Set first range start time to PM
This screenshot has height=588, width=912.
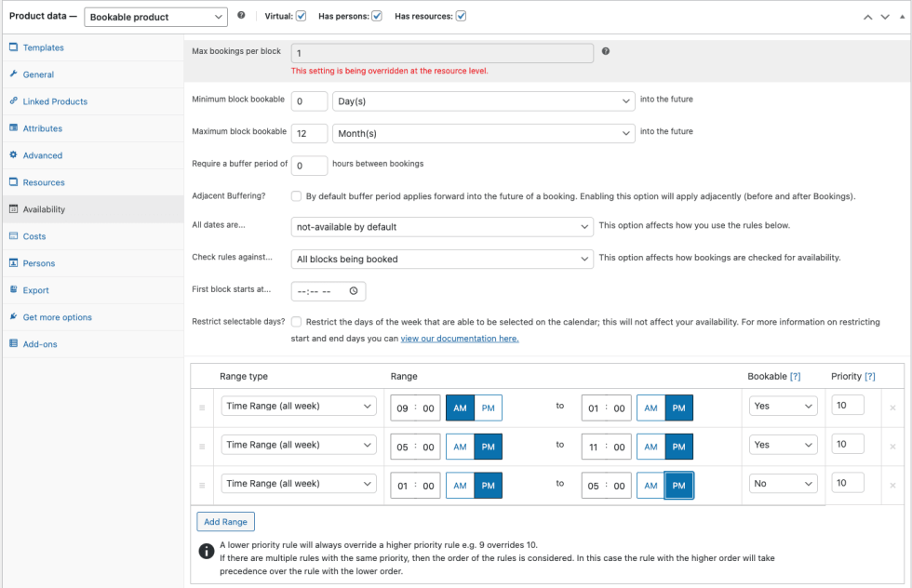tap(488, 408)
